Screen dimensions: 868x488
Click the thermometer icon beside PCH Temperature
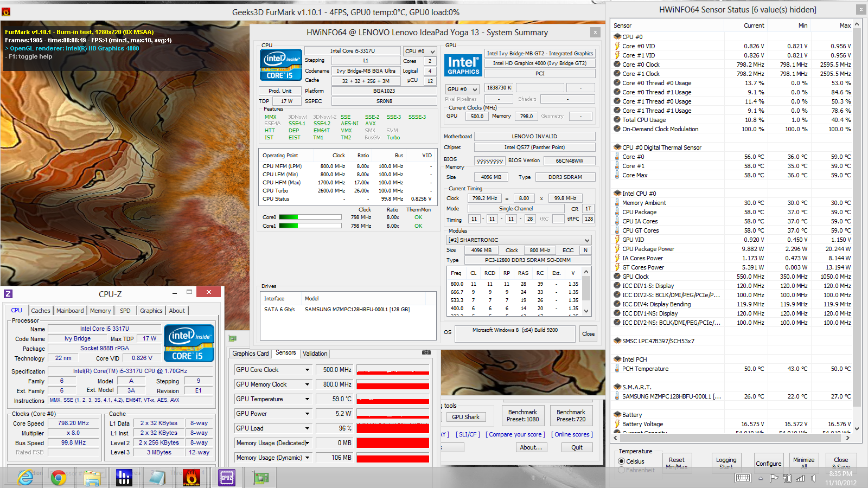click(617, 369)
